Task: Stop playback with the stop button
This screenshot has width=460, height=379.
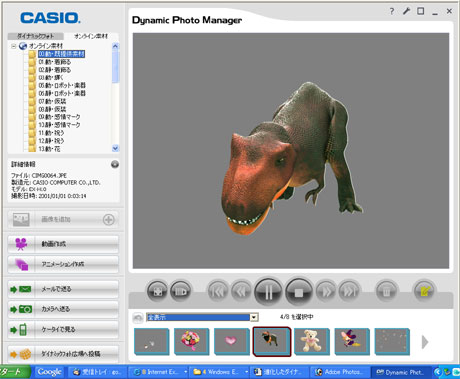Action: [x=299, y=292]
